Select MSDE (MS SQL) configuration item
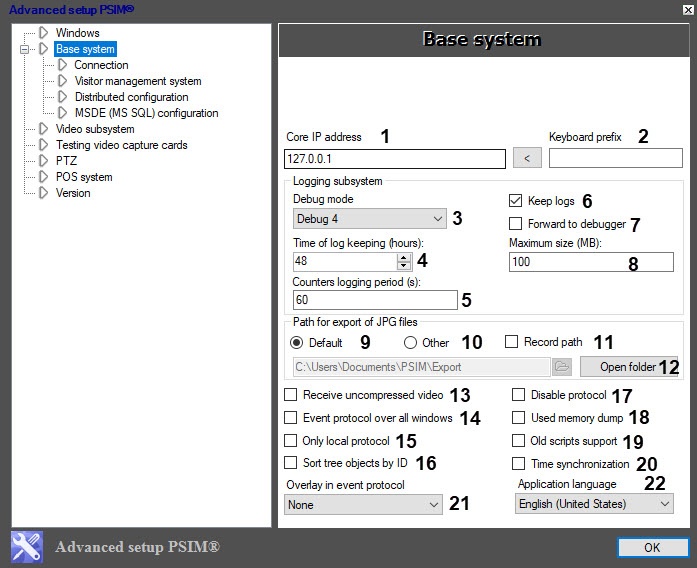This screenshot has height=568, width=697. point(146,113)
